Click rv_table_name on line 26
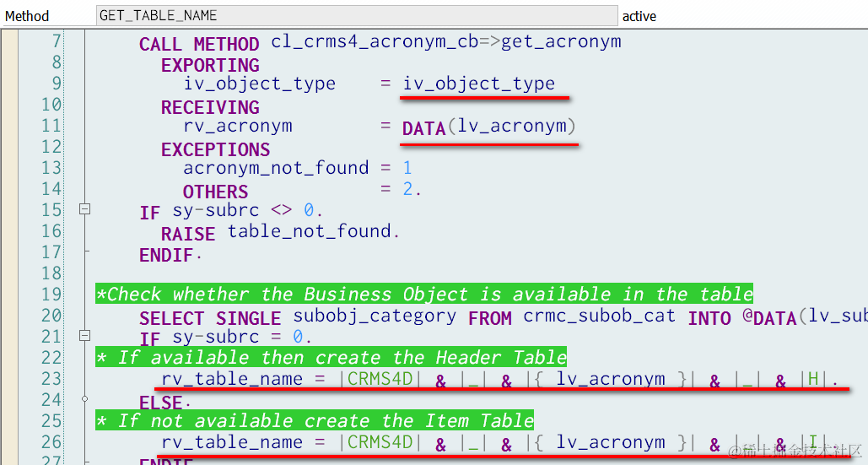This screenshot has width=868, height=465. coord(233,441)
